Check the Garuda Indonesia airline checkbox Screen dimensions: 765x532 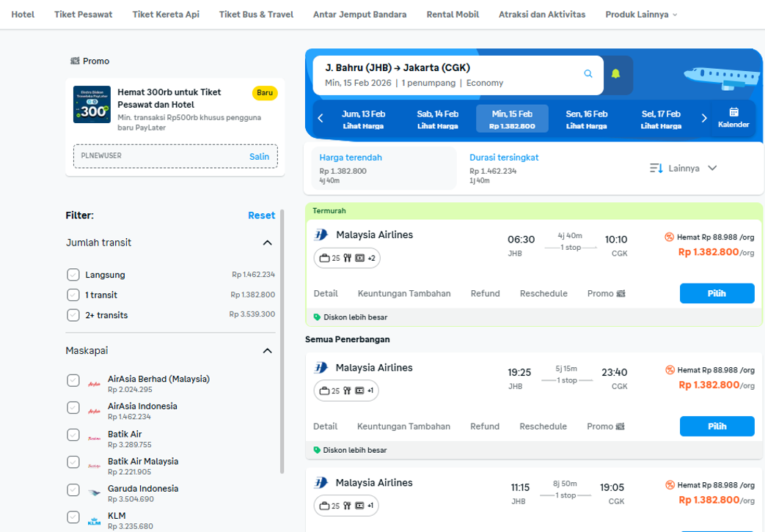[x=73, y=489]
